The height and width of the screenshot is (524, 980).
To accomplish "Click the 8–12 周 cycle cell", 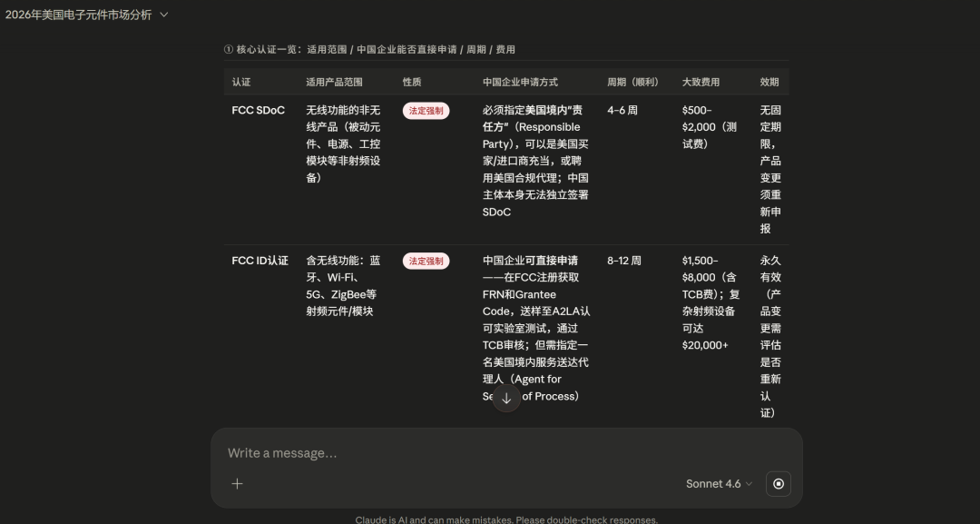I will [623, 260].
